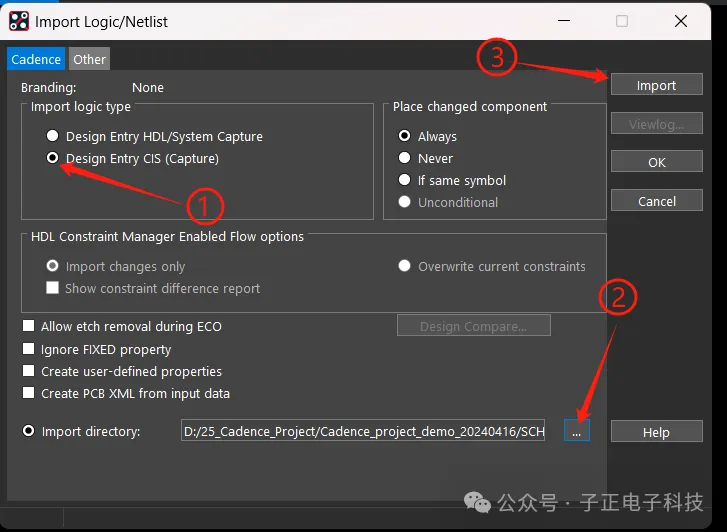Select Import changes only radio
The height and width of the screenshot is (532, 727).
[52, 266]
